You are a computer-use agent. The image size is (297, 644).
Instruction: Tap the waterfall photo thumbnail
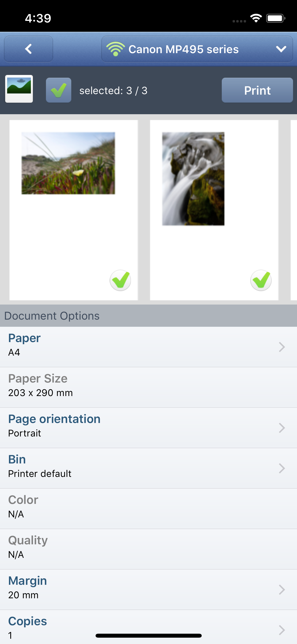(193, 179)
